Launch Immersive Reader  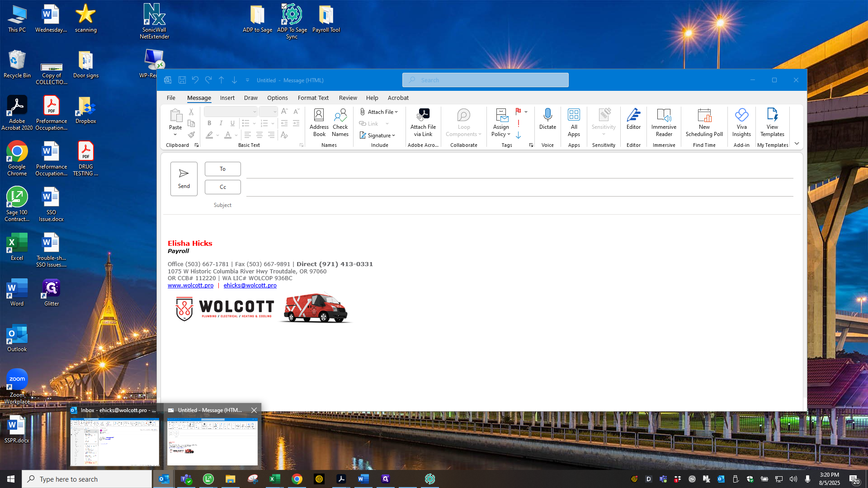(x=664, y=122)
